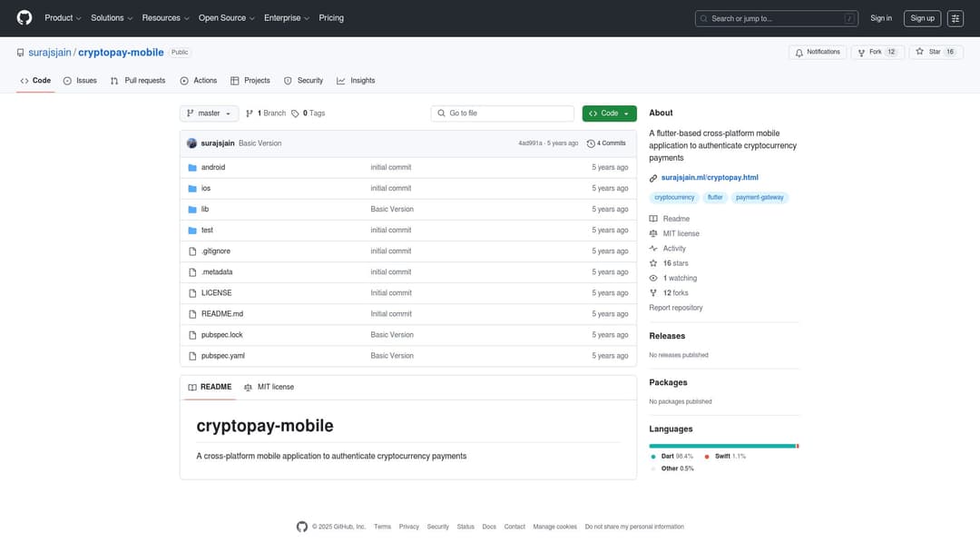Click the Activity pulse icon
Viewport: 980px width, 552px height.
point(653,249)
